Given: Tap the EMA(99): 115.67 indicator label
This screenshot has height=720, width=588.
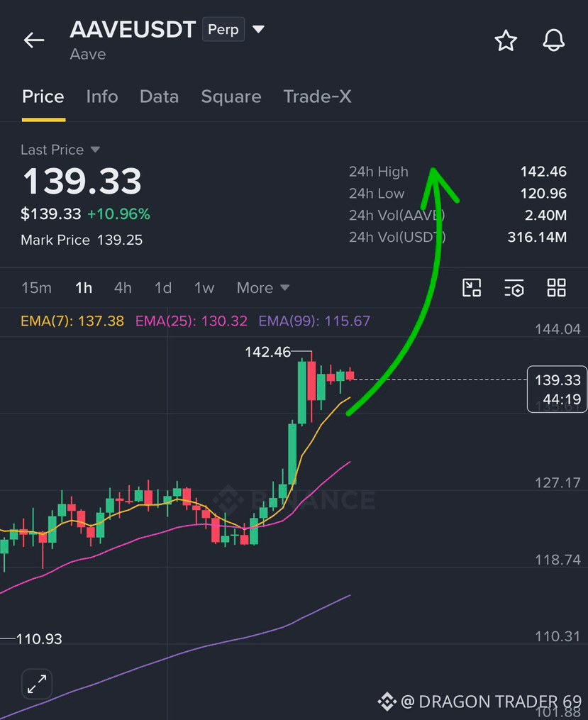Looking at the screenshot, I should (x=314, y=321).
